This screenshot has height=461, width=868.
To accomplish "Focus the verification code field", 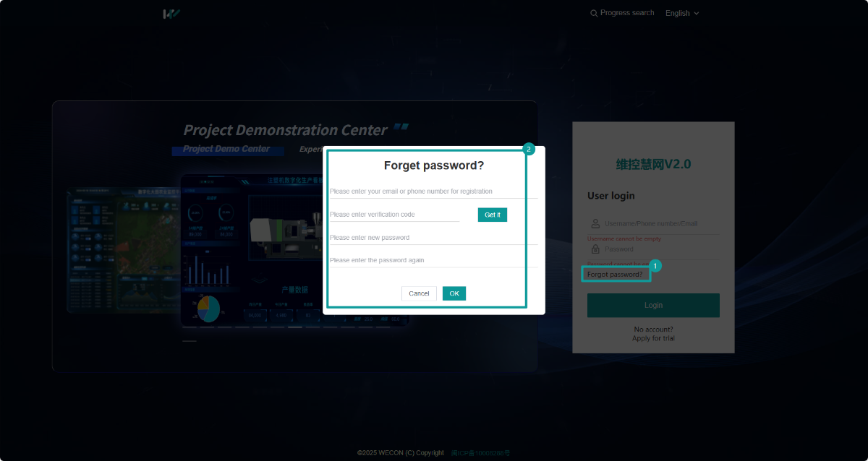I will (x=394, y=215).
